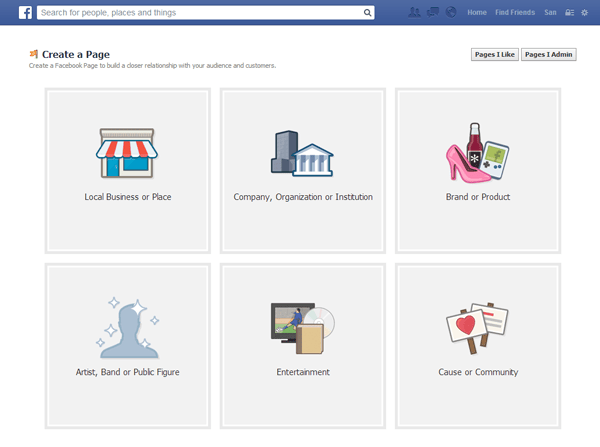Go to Home in the top bar

[x=477, y=13]
